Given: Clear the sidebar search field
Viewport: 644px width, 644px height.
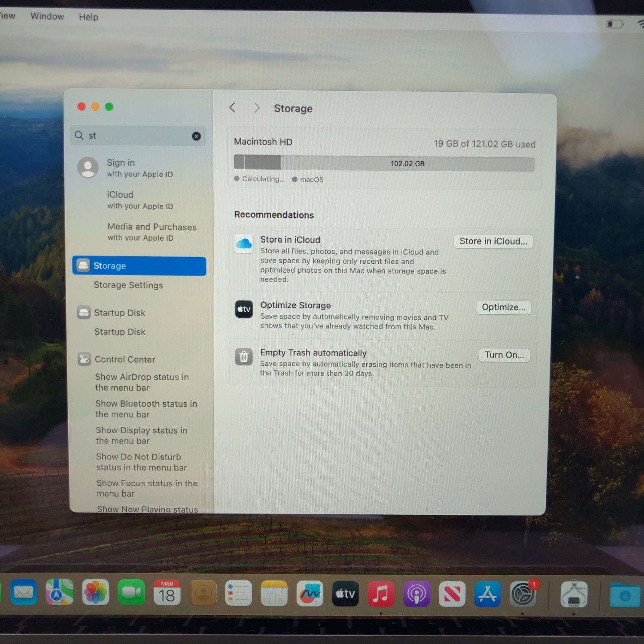Looking at the screenshot, I should pyautogui.click(x=196, y=136).
